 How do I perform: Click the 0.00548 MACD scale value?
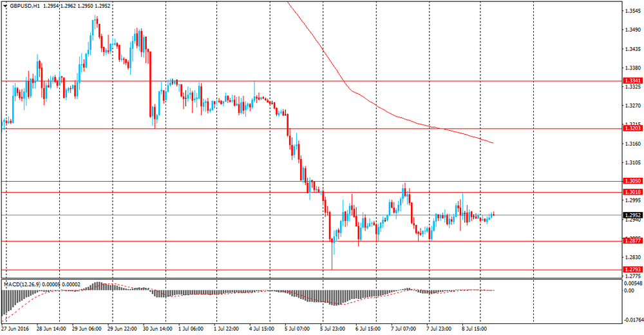(x=632, y=283)
